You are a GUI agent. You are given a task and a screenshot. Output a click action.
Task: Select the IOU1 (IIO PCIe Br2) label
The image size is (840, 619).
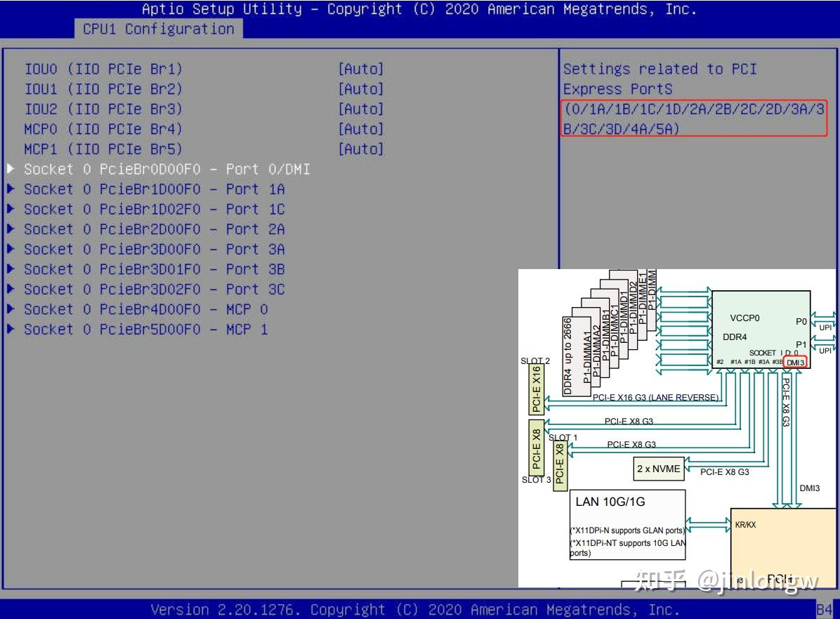coord(103,89)
